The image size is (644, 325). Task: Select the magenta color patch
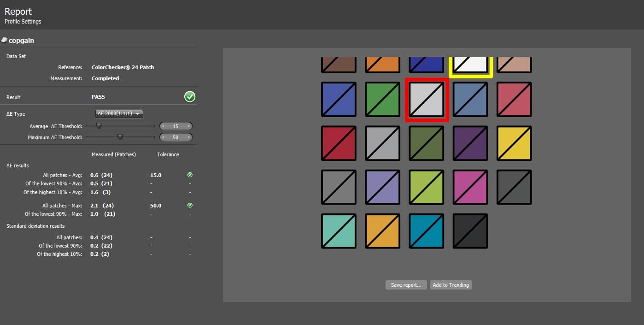tap(470, 187)
